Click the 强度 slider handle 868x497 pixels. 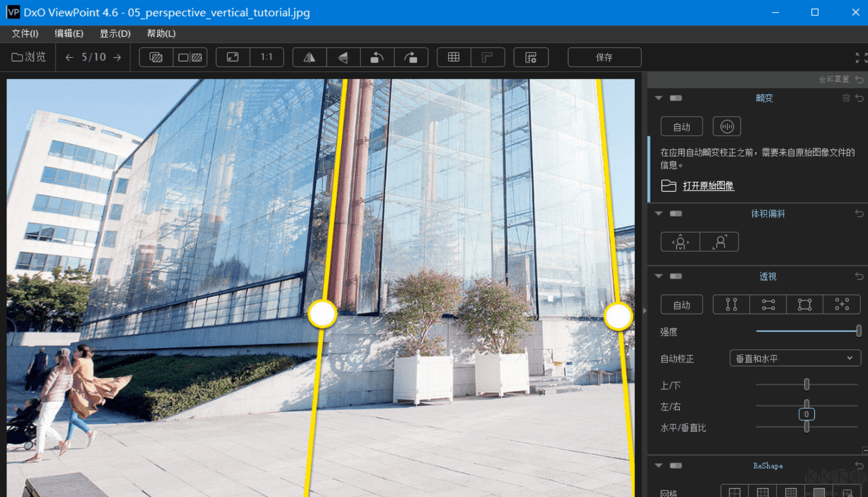[x=859, y=331]
